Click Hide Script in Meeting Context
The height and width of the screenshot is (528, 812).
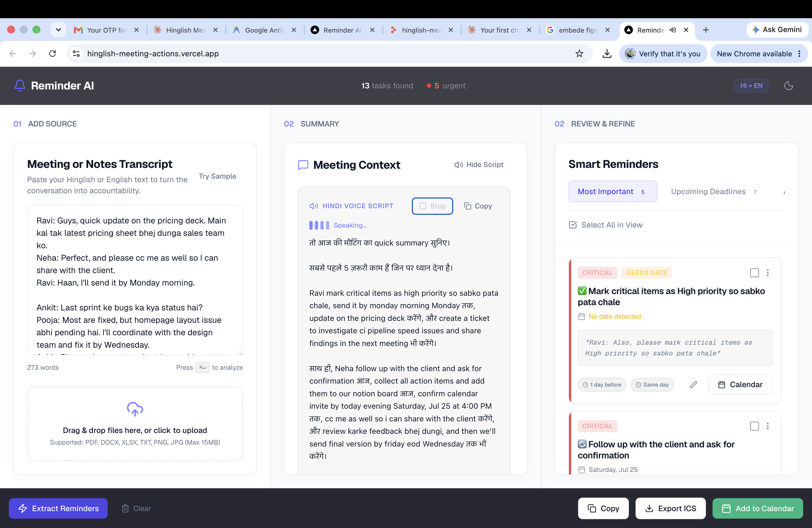coord(479,165)
